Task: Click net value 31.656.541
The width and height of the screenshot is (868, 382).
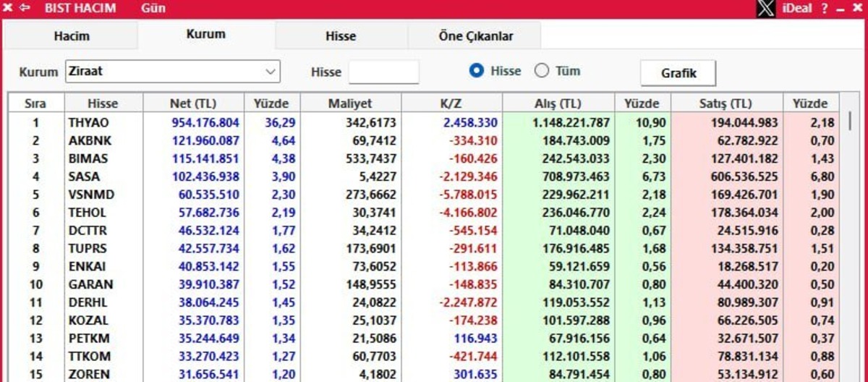Action: [209, 374]
